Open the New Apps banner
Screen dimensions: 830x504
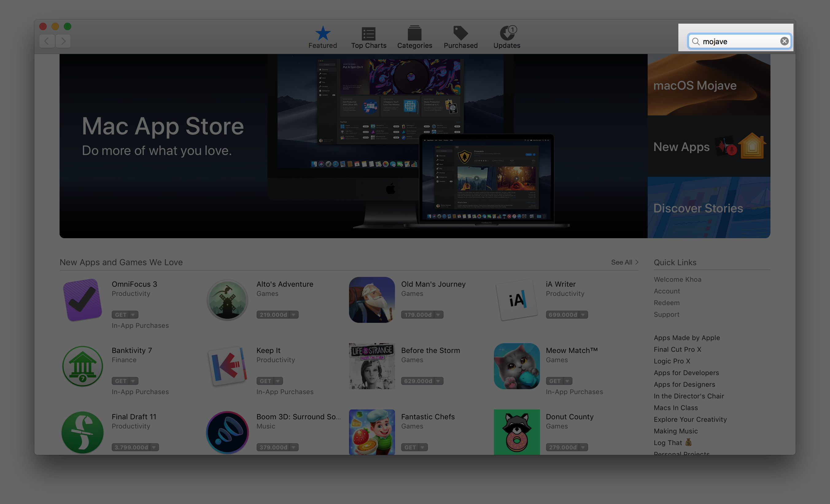[709, 146]
